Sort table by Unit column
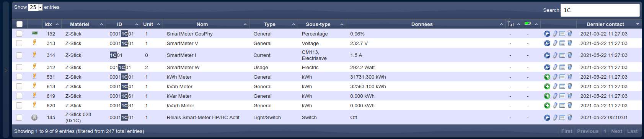Viewport: 644px width, 139px height. 152,24
